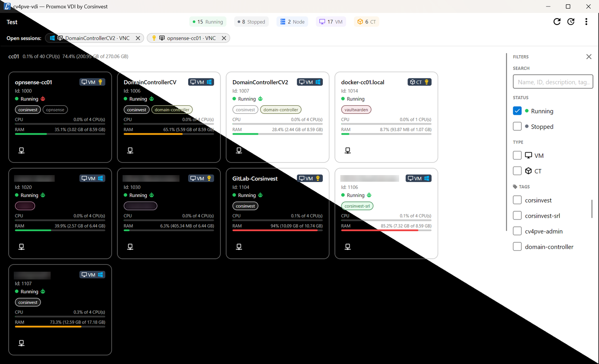Open console for opnsense-cc01 card
The width and height of the screenshot is (599, 364).
(x=21, y=151)
